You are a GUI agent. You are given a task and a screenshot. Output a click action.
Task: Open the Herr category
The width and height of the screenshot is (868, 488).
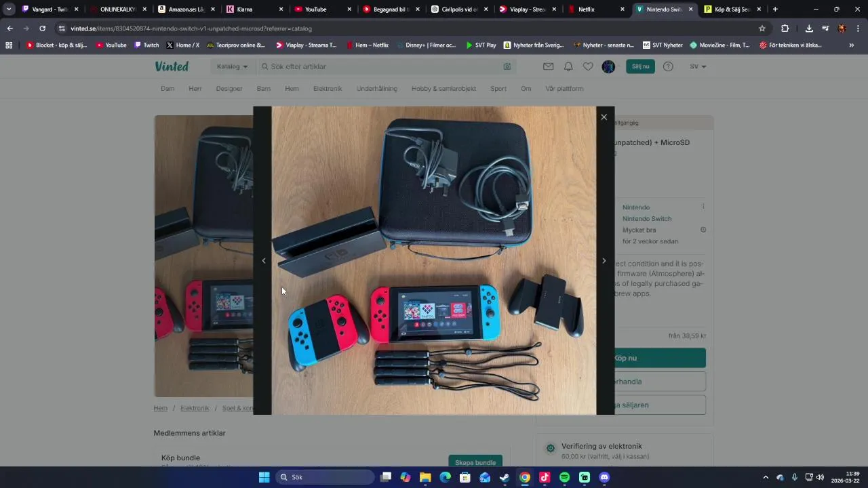(x=195, y=89)
